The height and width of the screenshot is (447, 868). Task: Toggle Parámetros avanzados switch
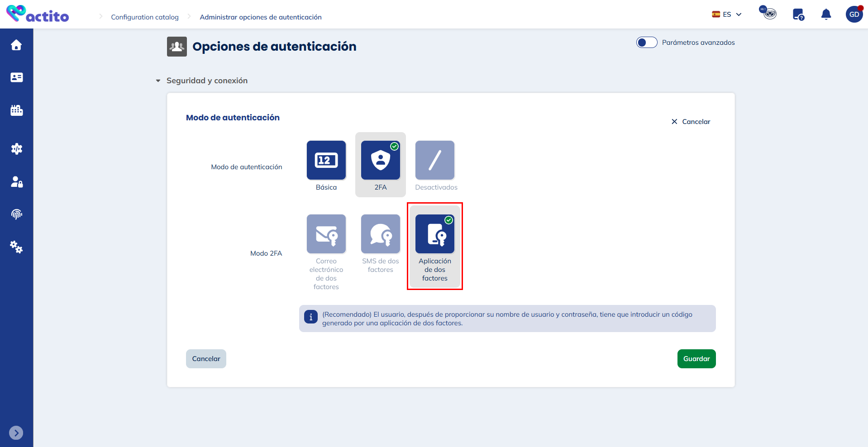click(646, 43)
